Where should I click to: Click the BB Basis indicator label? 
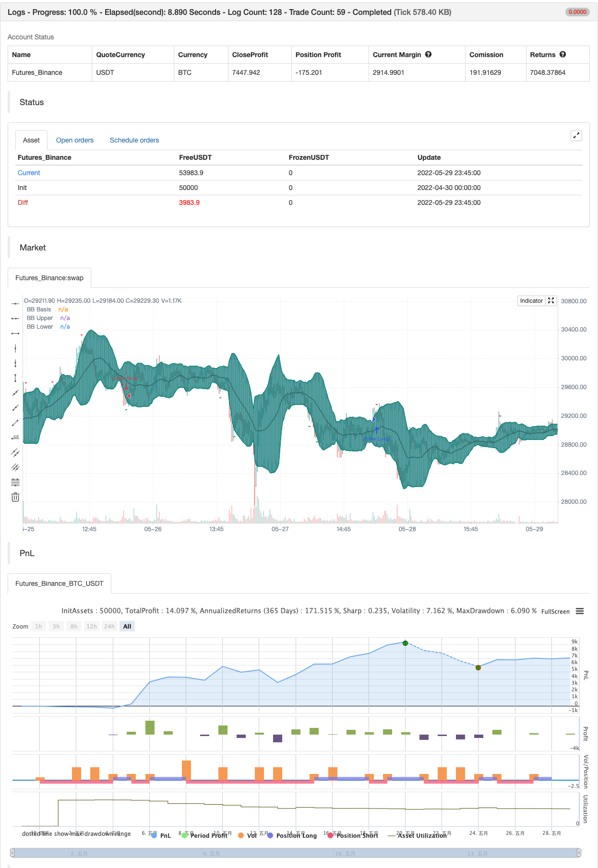point(39,309)
